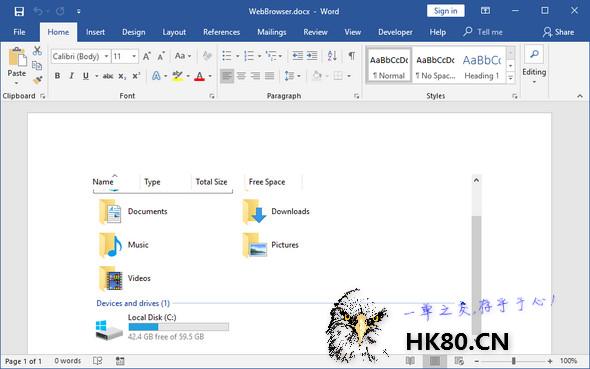Screen dimensions: 590x369
Task: Click the zoom slider handle
Action: 513,361
